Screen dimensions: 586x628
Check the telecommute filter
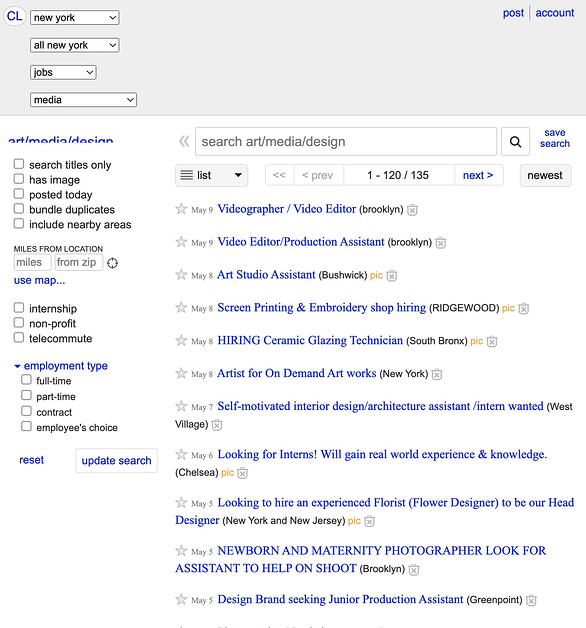click(x=19, y=338)
